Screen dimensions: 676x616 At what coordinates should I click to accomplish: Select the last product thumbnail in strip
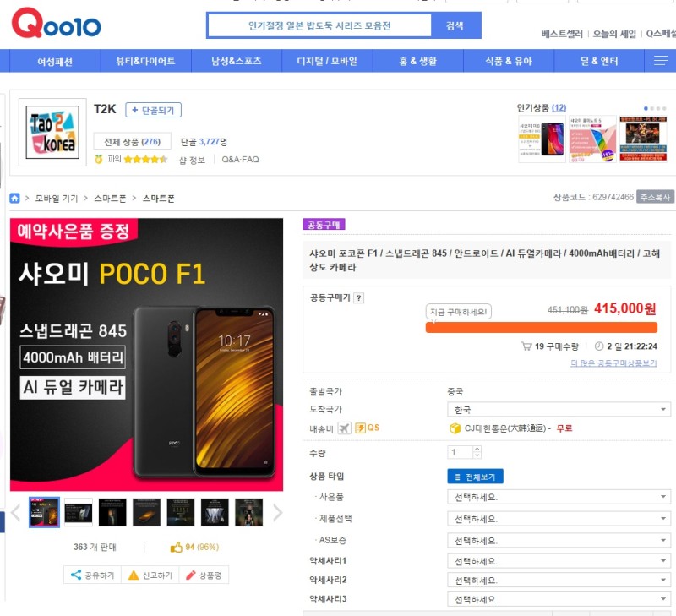pos(248,512)
